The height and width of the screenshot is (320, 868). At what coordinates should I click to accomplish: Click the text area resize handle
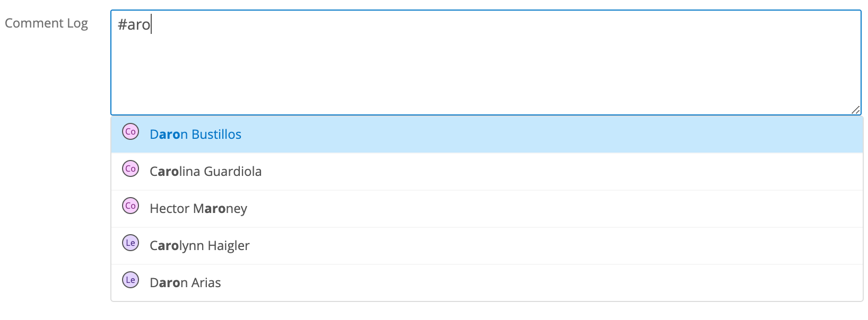(x=855, y=110)
